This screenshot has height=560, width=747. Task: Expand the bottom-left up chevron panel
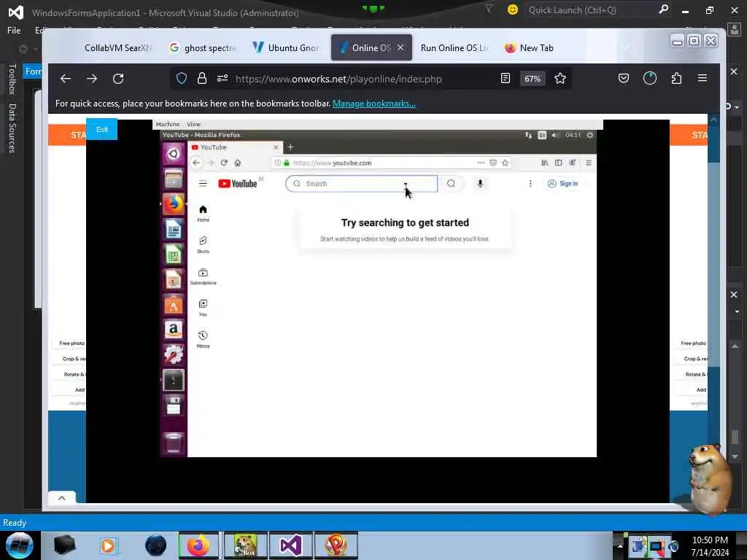click(x=61, y=498)
